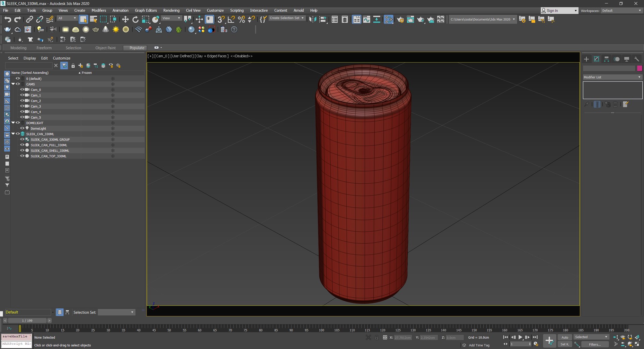Hide SLEEK_CAN_SHELL_330ML with its eye icon

[x=22, y=150]
